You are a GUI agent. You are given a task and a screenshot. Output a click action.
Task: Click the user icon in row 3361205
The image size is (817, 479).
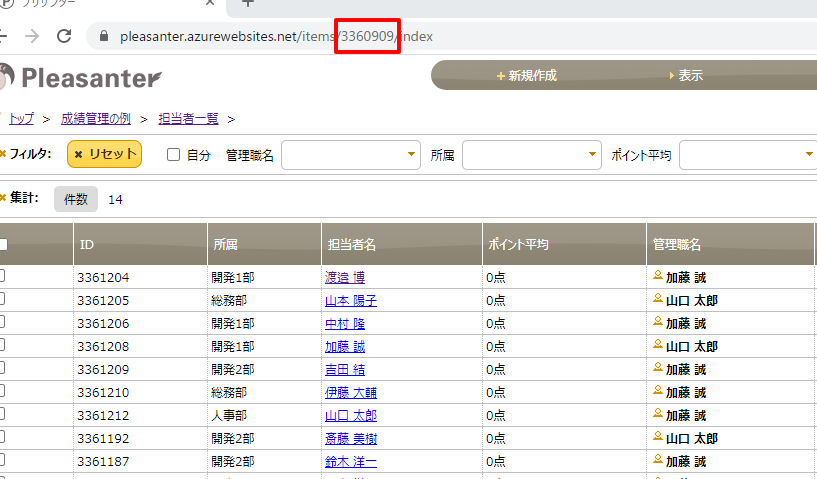click(x=658, y=298)
